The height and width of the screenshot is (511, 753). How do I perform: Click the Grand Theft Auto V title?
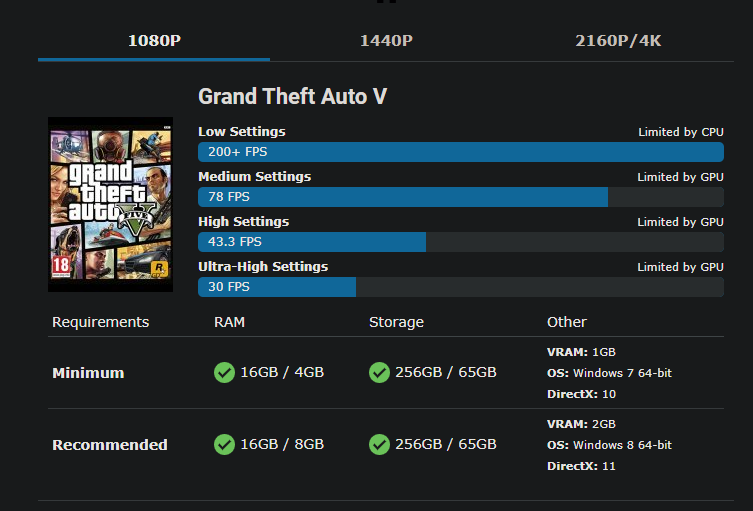(292, 96)
